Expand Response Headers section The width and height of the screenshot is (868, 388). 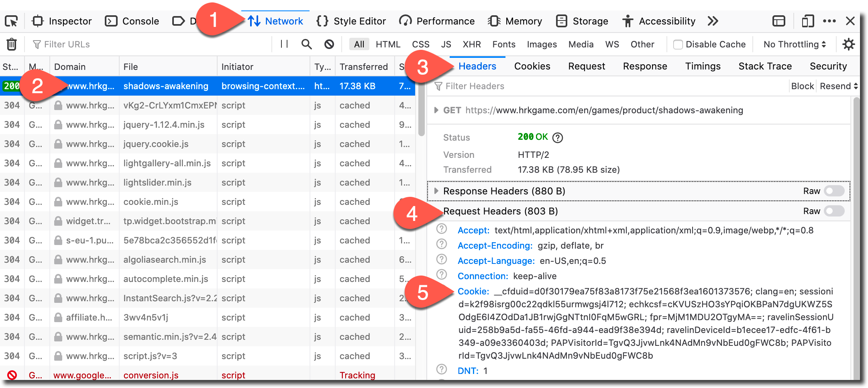[436, 191]
